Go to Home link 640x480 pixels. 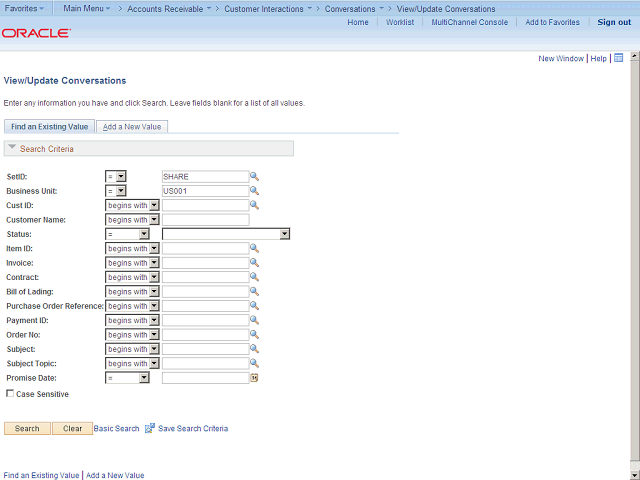point(358,22)
